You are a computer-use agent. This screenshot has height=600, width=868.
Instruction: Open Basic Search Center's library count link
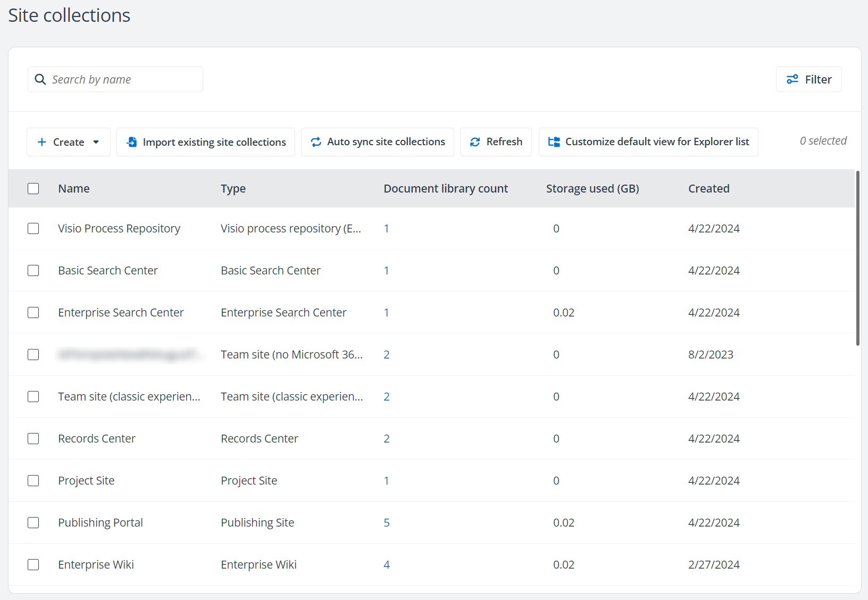coord(387,270)
